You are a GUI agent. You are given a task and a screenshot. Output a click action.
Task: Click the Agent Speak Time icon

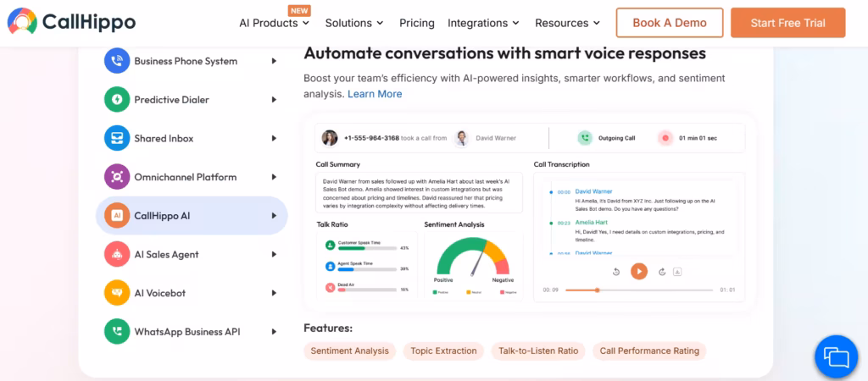[x=330, y=266]
